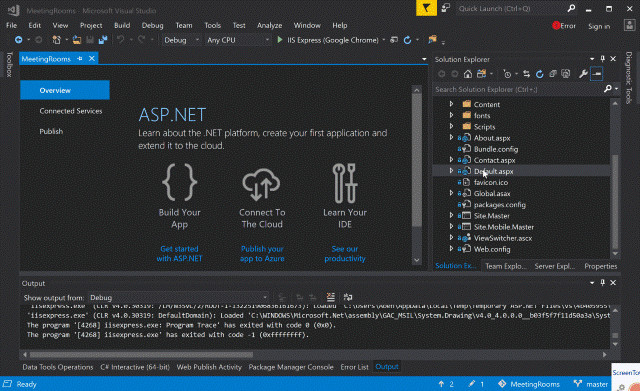Open the Show output from dropdown

179,298
